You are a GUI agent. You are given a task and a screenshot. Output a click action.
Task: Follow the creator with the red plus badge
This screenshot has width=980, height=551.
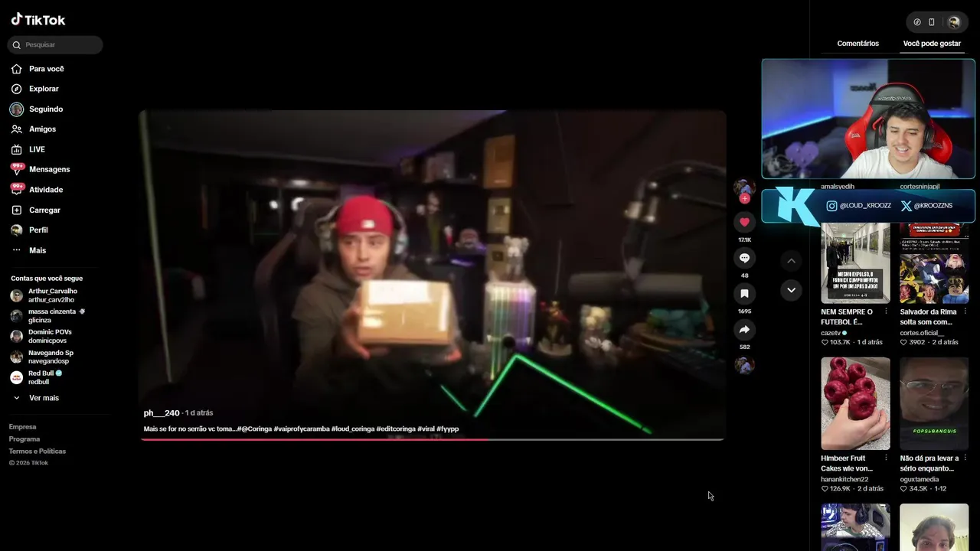click(744, 199)
